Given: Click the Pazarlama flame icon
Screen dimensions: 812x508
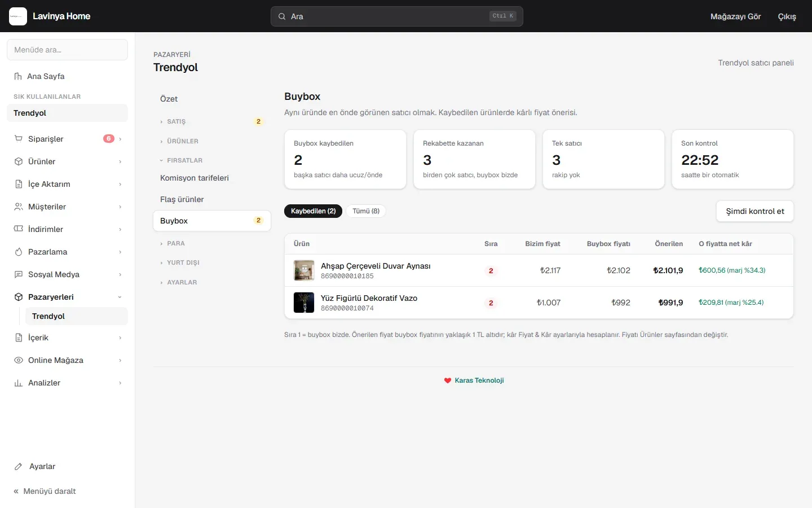Looking at the screenshot, I should [19, 252].
